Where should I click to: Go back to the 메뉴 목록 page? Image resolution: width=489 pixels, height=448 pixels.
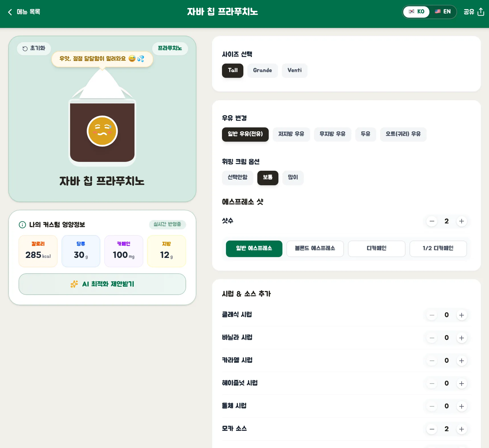[x=24, y=12]
